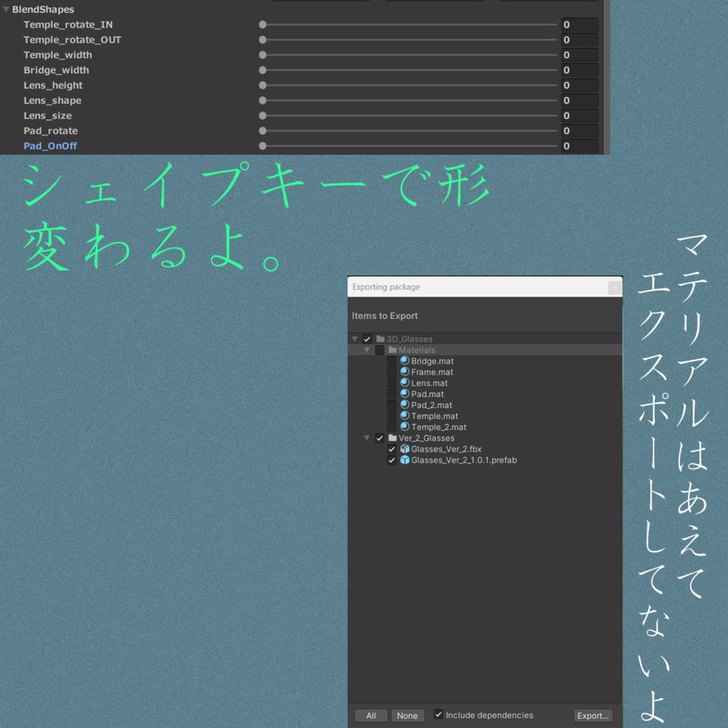Image resolution: width=728 pixels, height=728 pixels.
Task: Click the Temple_rotate_IN slider handle
Action: pos(263,25)
